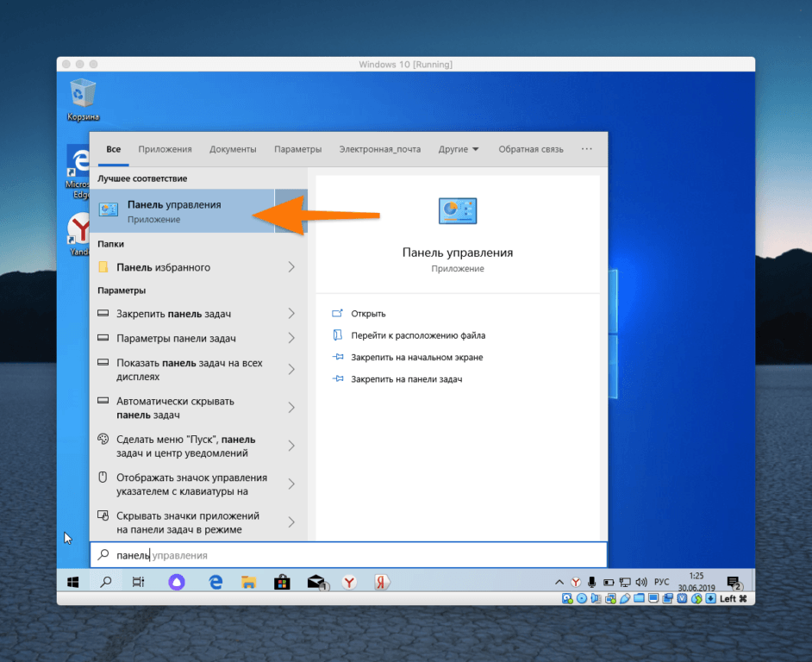Click VirtualBox download arrow status icon
Screen dimensions: 812x662
pyautogui.click(x=710, y=599)
